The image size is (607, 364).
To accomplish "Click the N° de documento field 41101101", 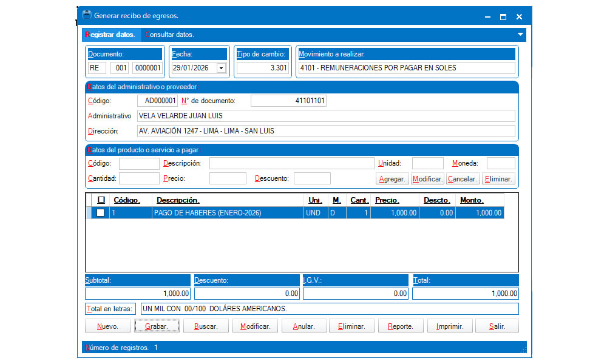I will click(x=288, y=101).
